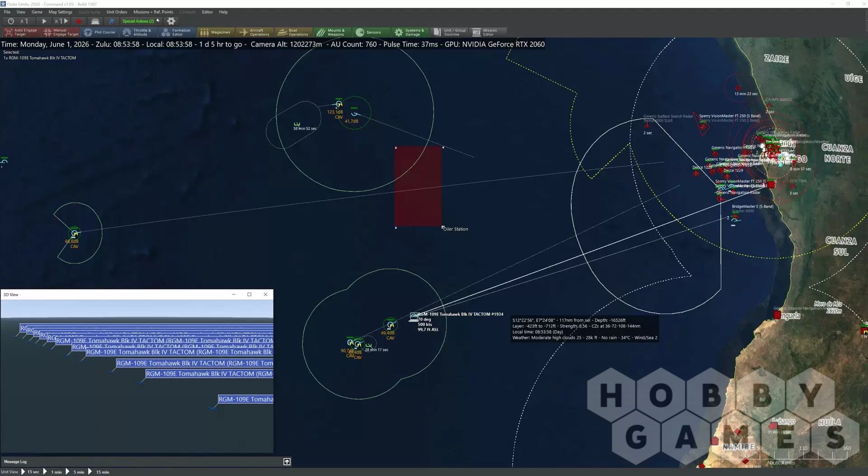Open Aircraft Operations
Viewport: 868px width, 476px height.
pyautogui.click(x=255, y=32)
